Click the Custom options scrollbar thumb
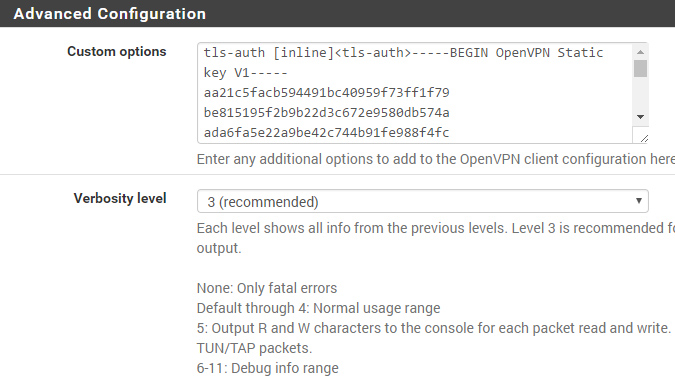The image size is (675, 383). [640, 68]
